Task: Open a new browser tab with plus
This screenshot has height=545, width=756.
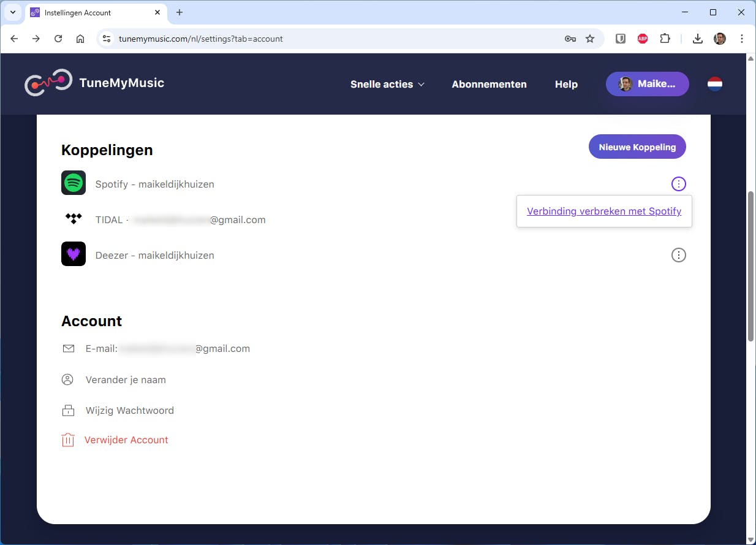Action: (x=180, y=12)
